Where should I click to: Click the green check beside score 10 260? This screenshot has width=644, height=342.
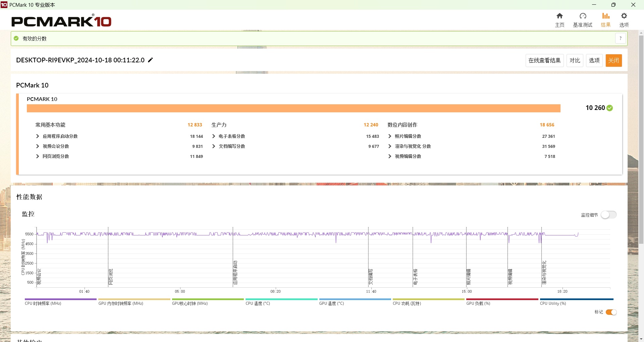click(x=610, y=108)
